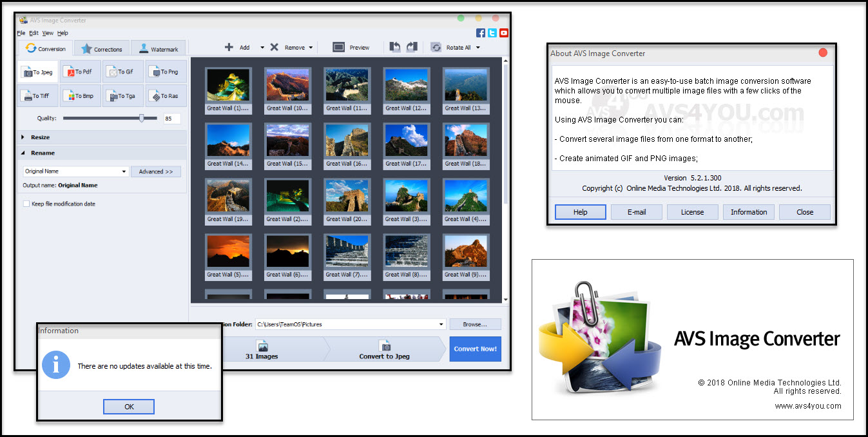Click E-mail in the About dialog
This screenshot has width=868, height=437.
637,212
